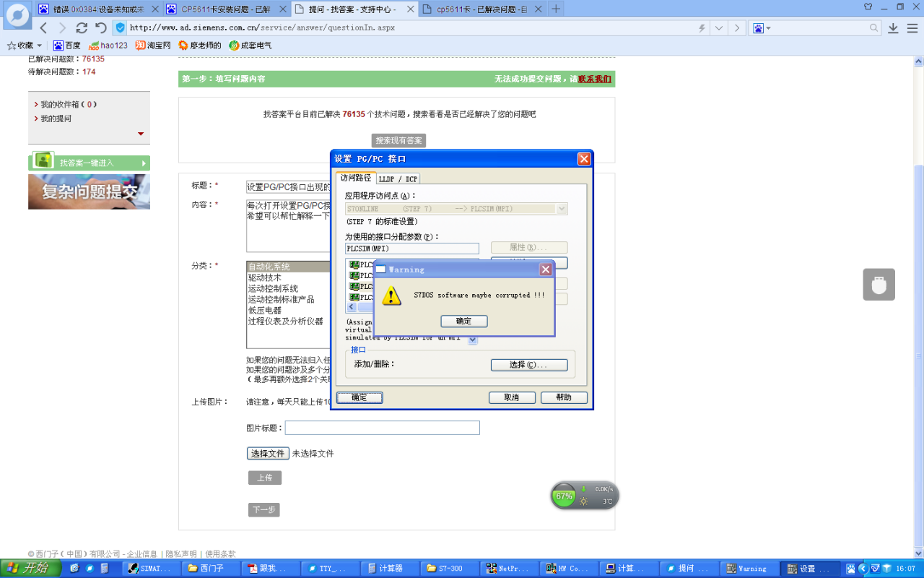Reload the page with the refresh icon

tap(82, 27)
